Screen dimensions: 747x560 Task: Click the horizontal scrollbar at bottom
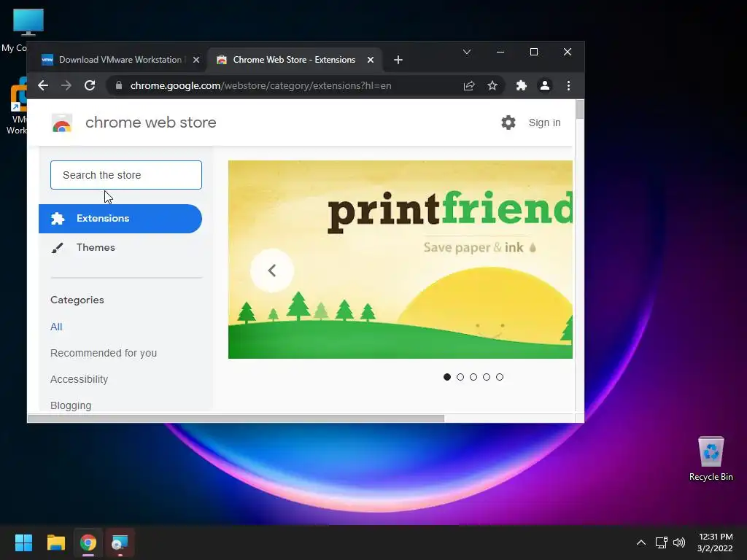tap(236, 419)
